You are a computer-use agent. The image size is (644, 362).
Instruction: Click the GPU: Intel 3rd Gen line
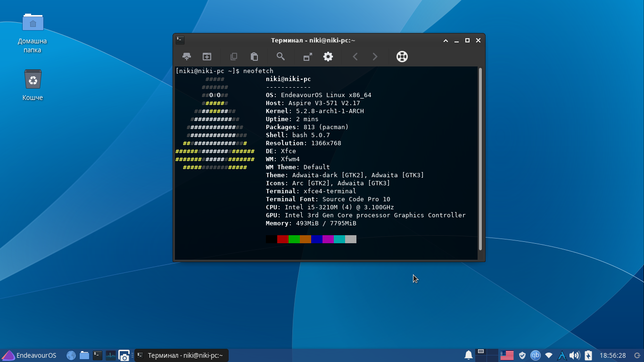[366, 215]
